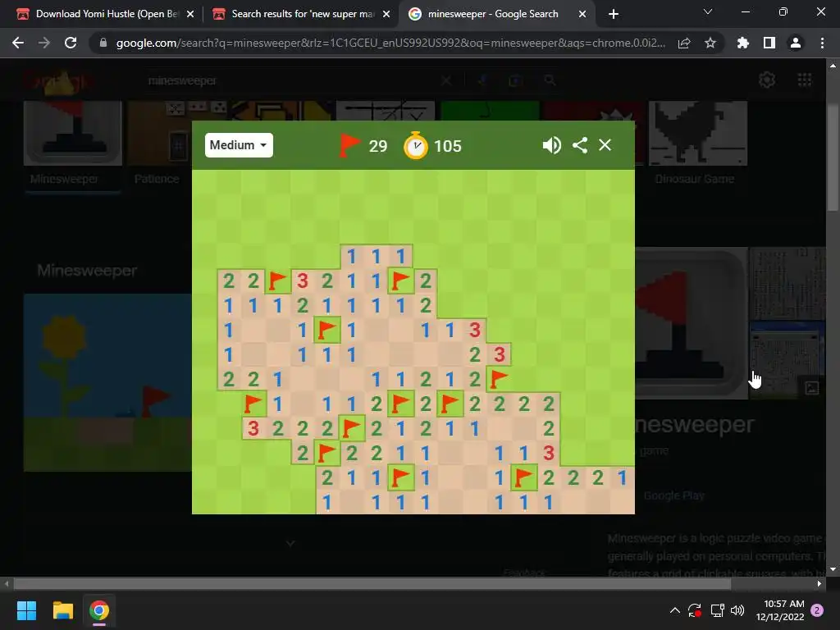Show hidden system tray icons
This screenshot has height=630, width=840.
click(675, 610)
